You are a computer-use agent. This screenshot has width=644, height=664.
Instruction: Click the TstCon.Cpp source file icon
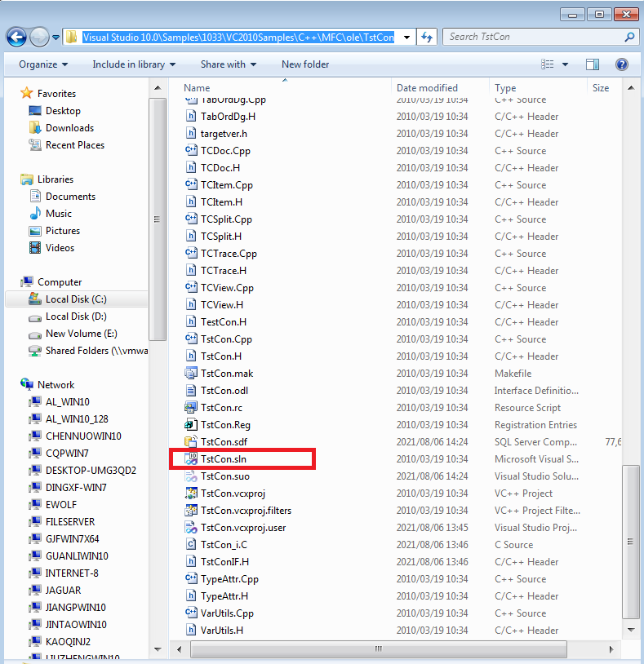[x=191, y=339]
